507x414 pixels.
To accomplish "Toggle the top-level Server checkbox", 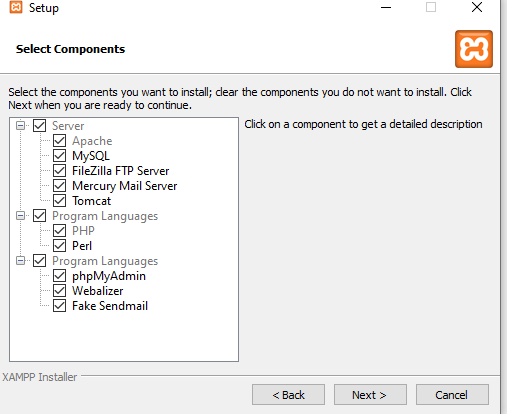I will point(39,126).
